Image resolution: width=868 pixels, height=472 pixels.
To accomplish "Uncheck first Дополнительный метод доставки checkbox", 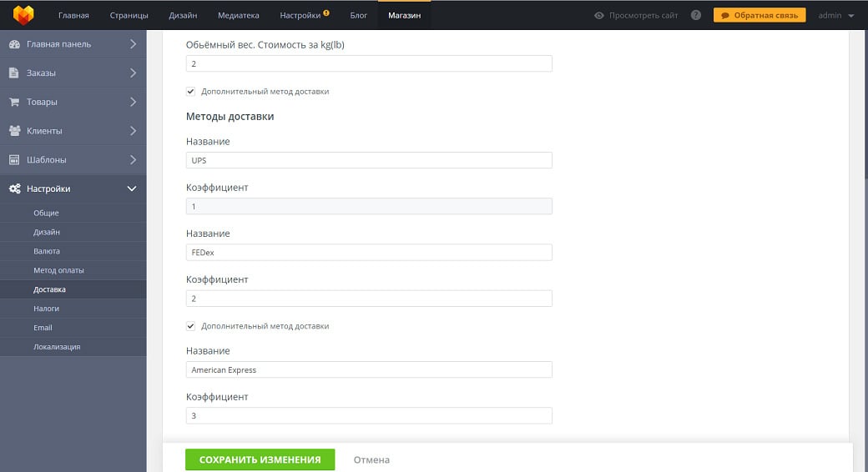I will (191, 92).
